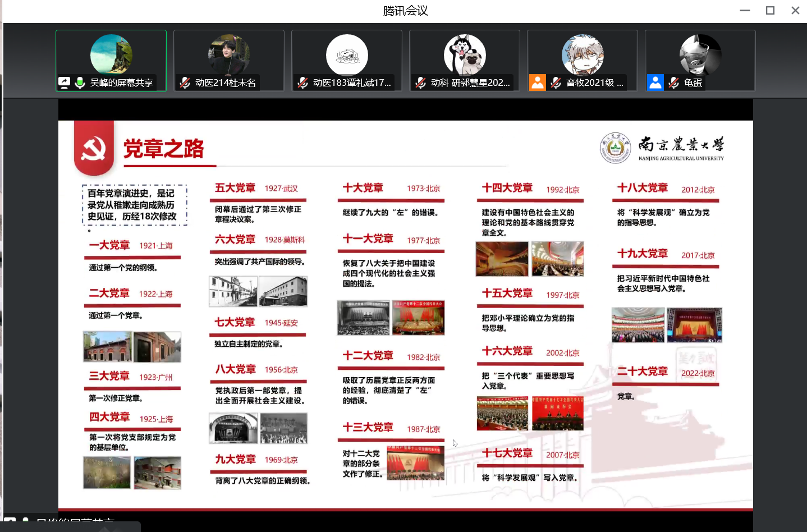This screenshot has width=807, height=532.
Task: Select the 动医214杜未名 photo avatar
Action: pos(229,54)
